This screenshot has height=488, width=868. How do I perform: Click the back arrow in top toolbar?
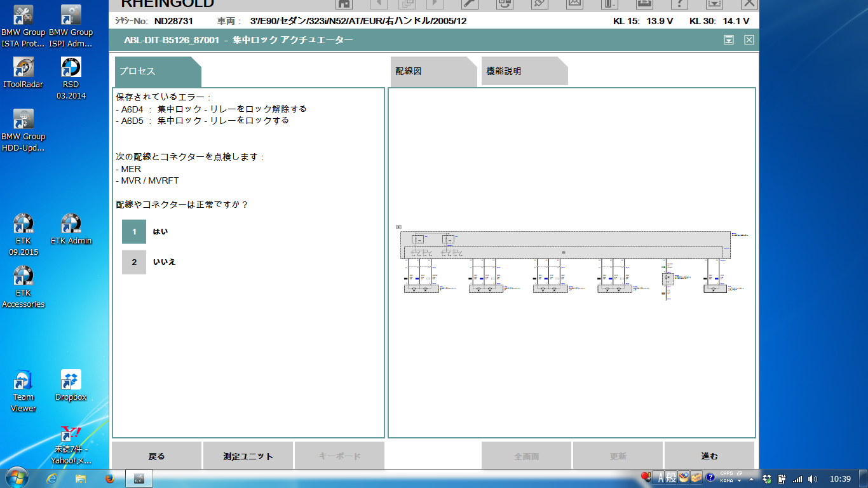[379, 3]
